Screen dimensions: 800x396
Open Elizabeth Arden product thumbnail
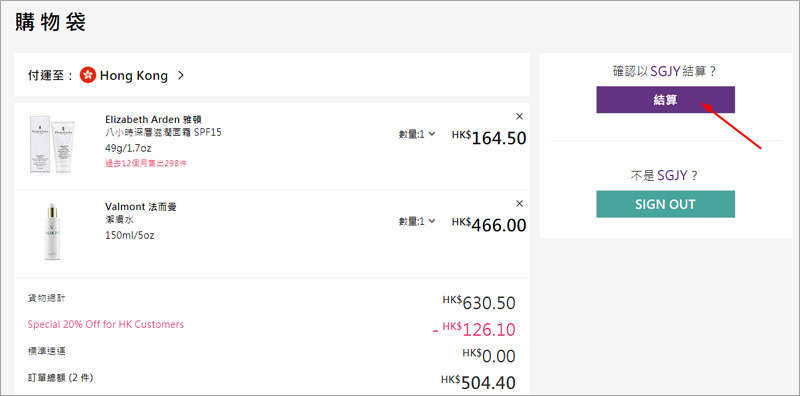pos(52,145)
